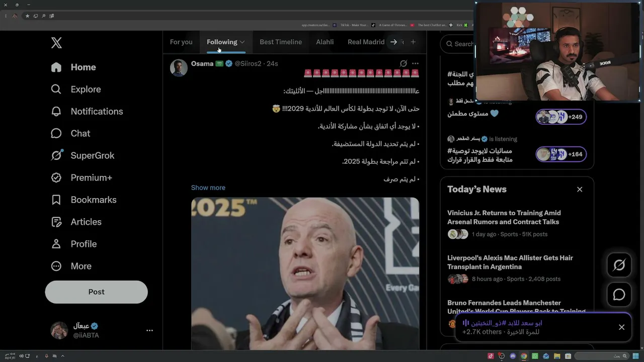Open WhatsApp from the Windows taskbar
644x362 pixels.
pyautogui.click(x=535, y=356)
